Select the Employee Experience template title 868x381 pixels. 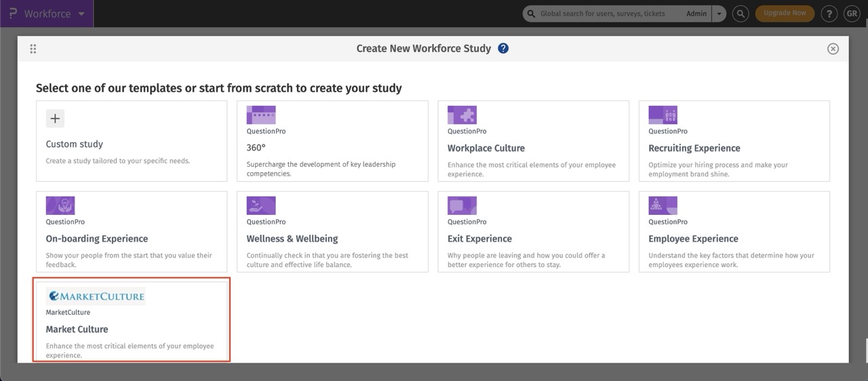coord(693,239)
